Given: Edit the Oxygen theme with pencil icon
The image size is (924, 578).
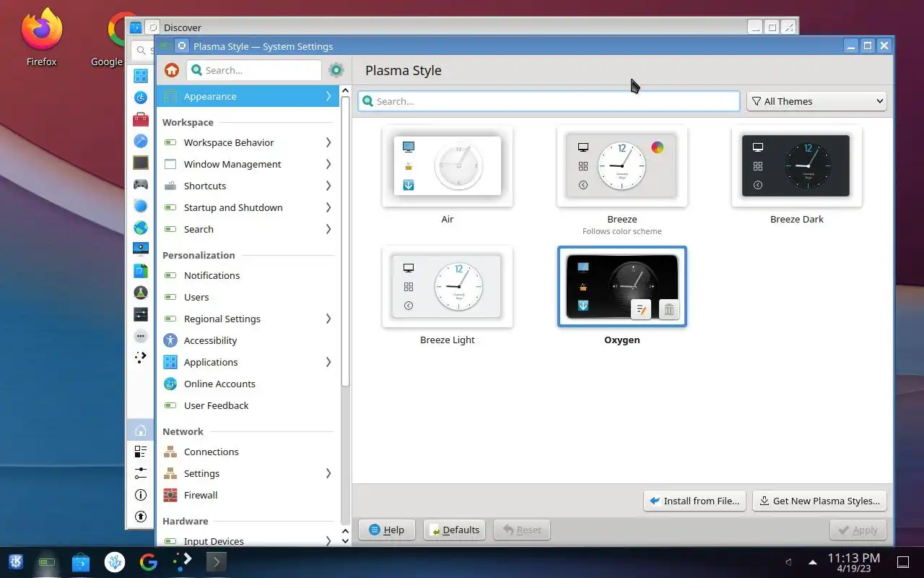Looking at the screenshot, I should tap(641, 310).
